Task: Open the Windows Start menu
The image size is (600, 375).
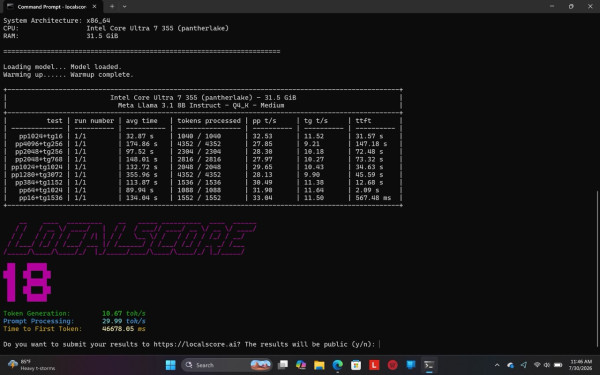Action: tap(170, 365)
